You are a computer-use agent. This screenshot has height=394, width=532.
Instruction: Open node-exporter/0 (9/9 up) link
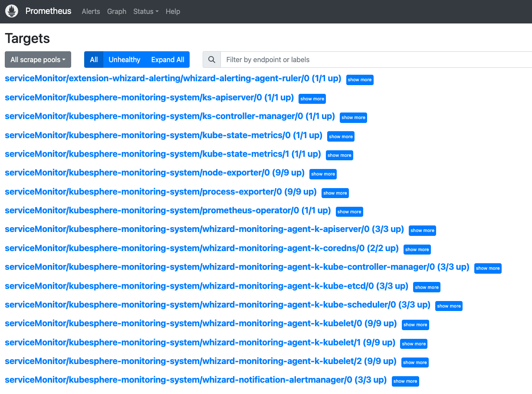154,173
